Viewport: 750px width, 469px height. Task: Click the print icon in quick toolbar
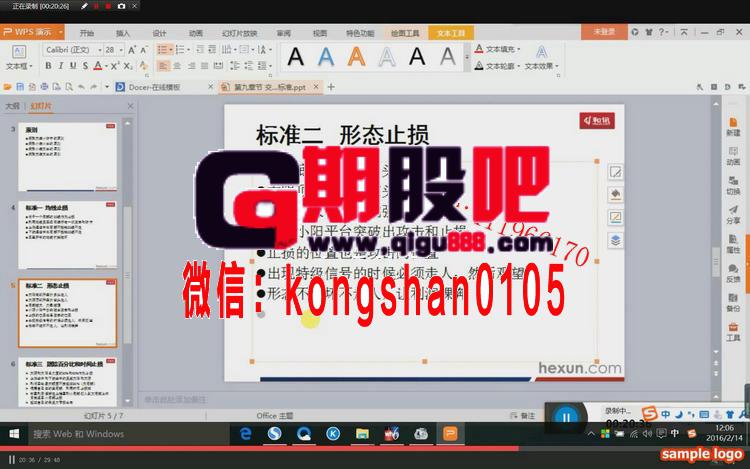point(44,87)
